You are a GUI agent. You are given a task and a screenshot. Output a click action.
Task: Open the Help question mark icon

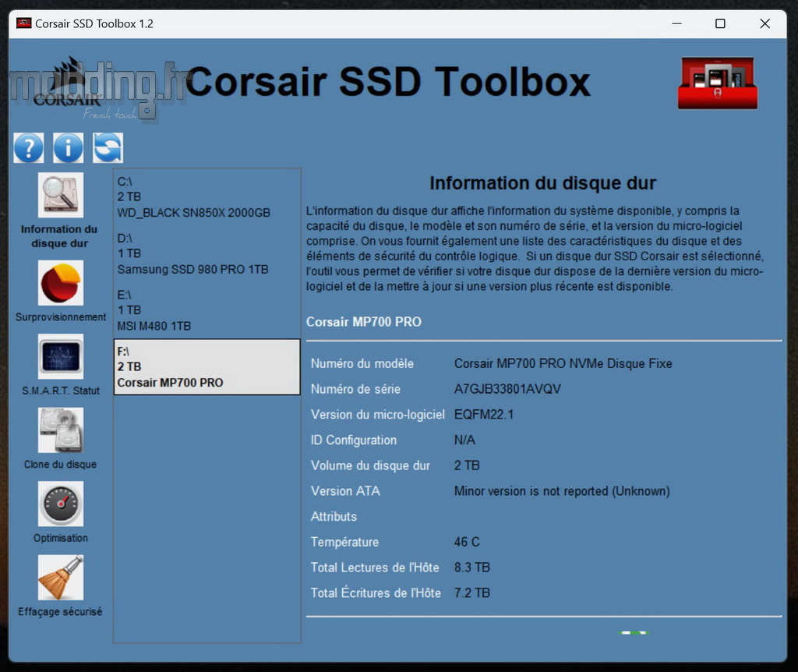[x=29, y=147]
